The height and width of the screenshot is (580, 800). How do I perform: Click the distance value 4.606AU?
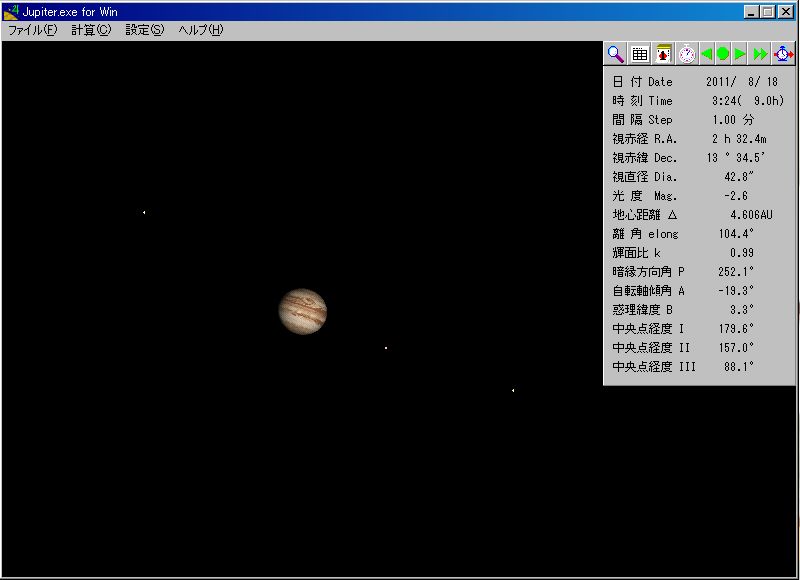tap(752, 215)
